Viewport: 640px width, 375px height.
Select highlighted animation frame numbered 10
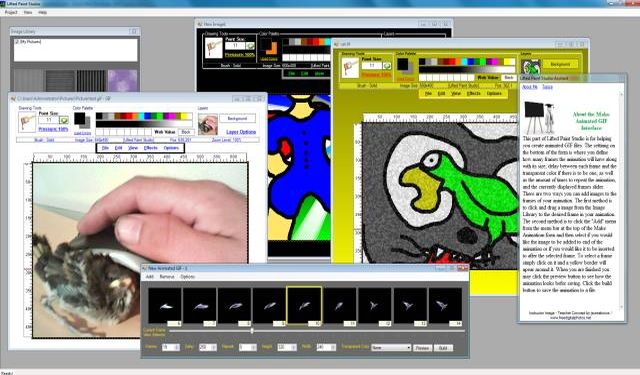(x=304, y=306)
